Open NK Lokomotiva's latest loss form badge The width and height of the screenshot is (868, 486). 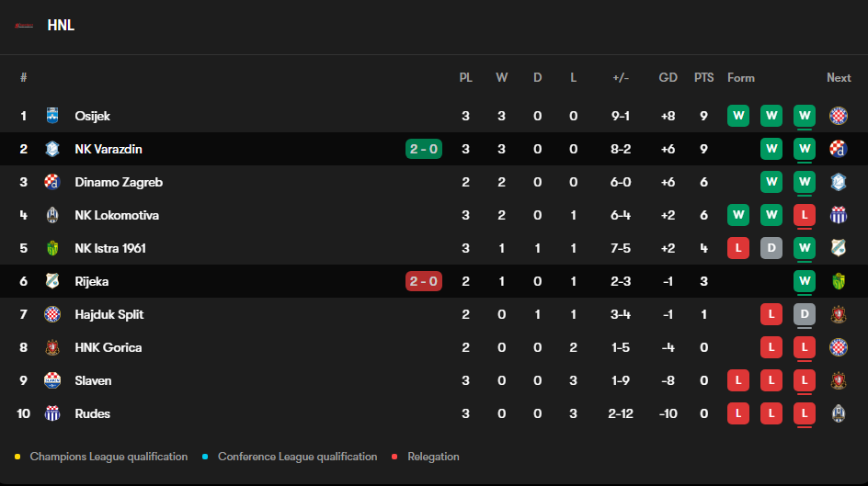point(805,215)
